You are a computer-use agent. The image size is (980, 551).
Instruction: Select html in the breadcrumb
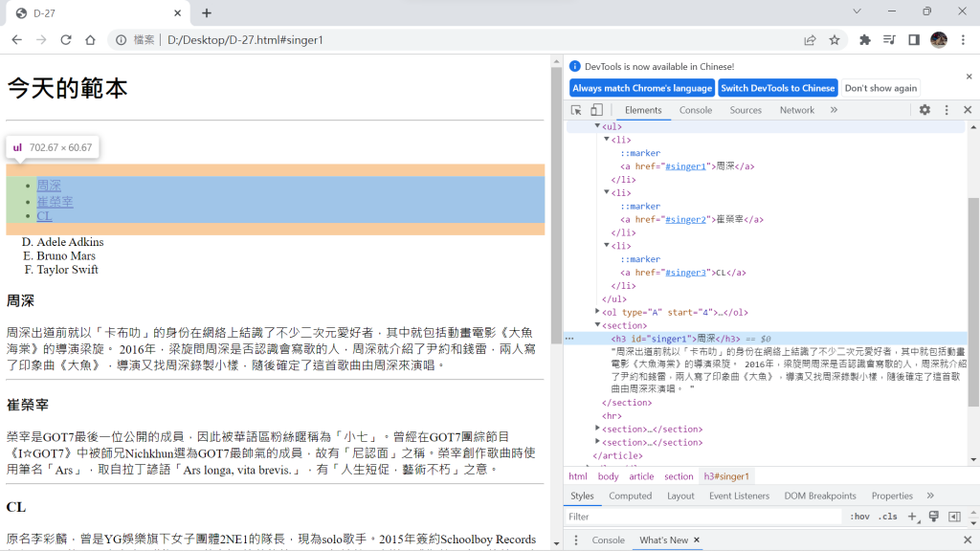(x=578, y=476)
